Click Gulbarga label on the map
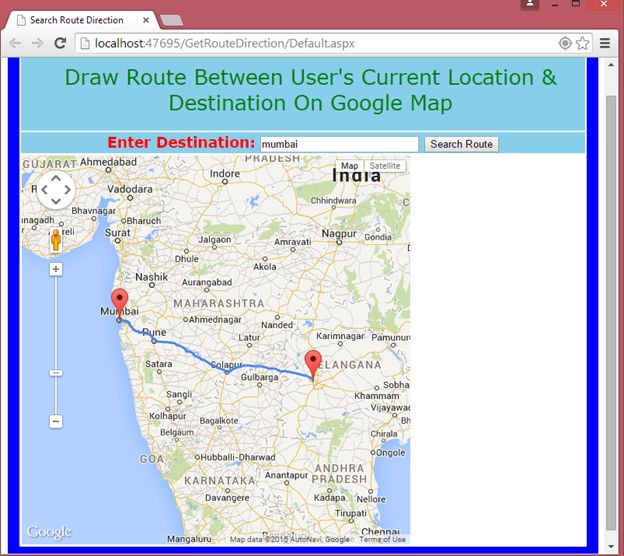Image resolution: width=624 pixels, height=556 pixels. [259, 377]
